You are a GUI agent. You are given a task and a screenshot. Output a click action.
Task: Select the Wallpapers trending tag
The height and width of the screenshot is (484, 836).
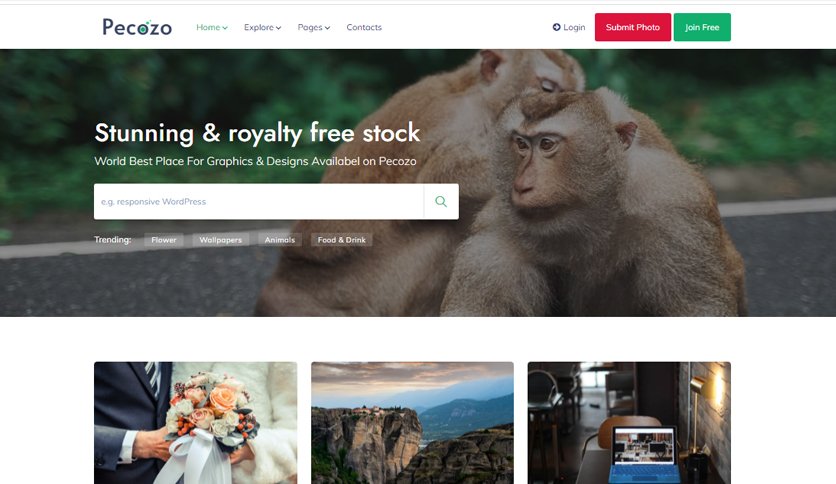pos(221,240)
